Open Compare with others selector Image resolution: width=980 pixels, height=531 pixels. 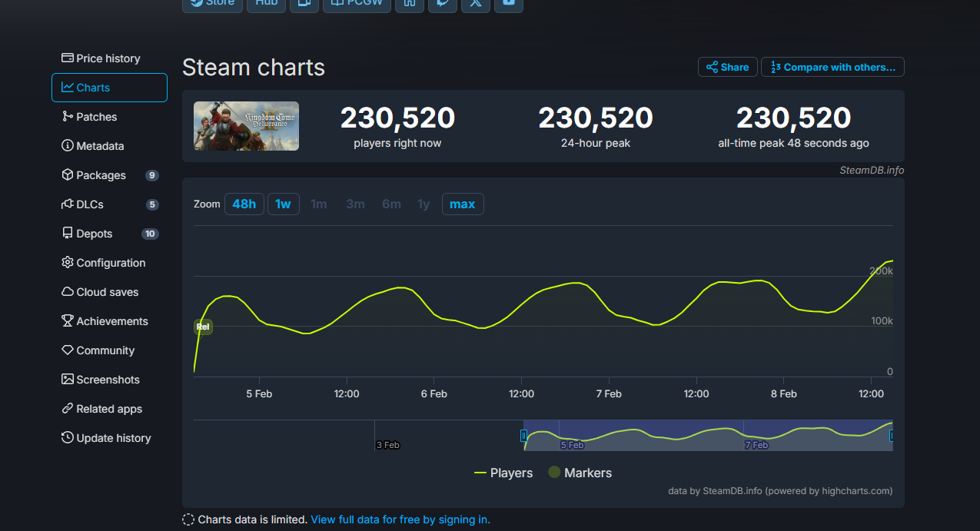tap(832, 68)
